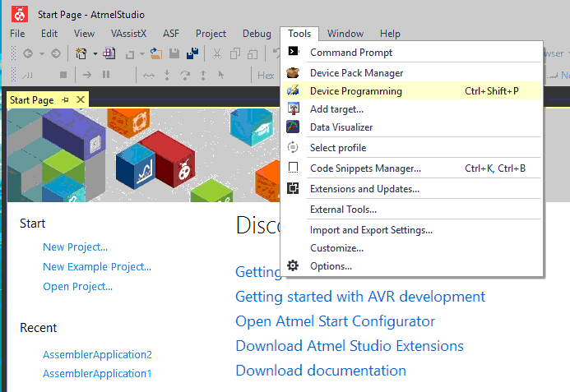570x392 pixels.
Task: Click Step Over debug icon
Action: [x=185, y=75]
